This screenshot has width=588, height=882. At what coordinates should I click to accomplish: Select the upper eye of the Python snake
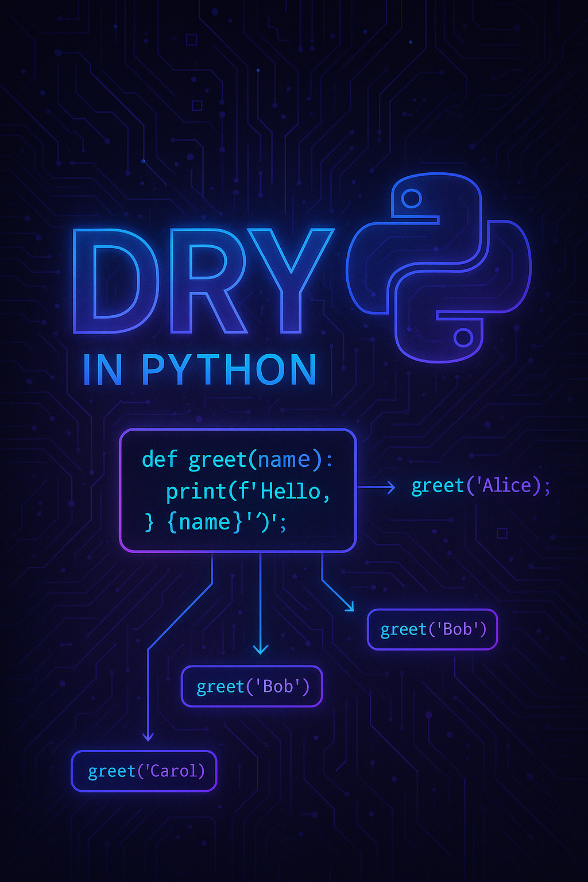tap(411, 198)
